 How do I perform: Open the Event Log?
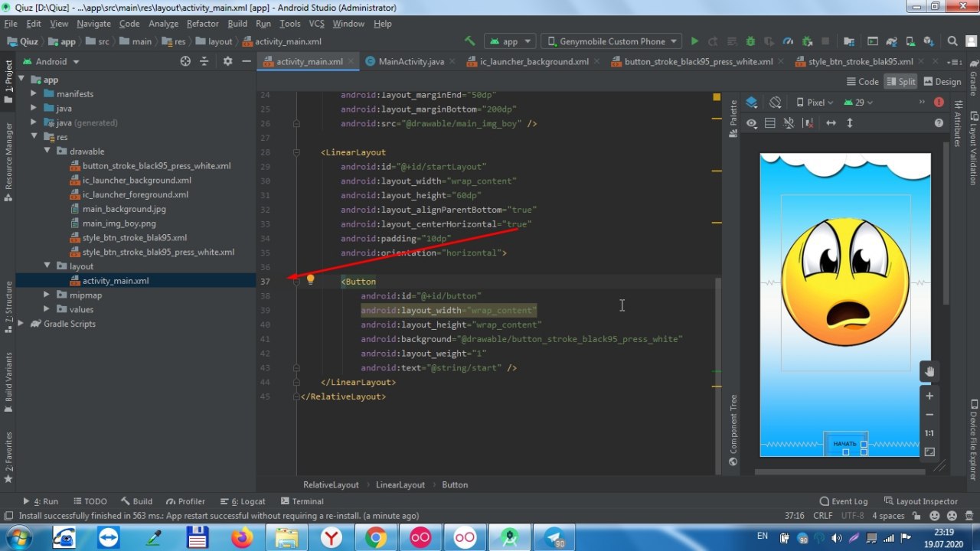[x=843, y=501]
